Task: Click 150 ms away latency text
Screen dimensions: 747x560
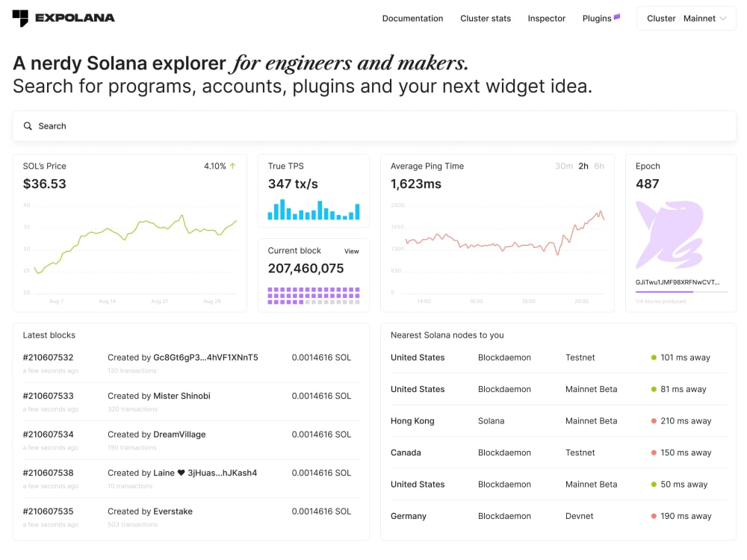Action: 686,452
